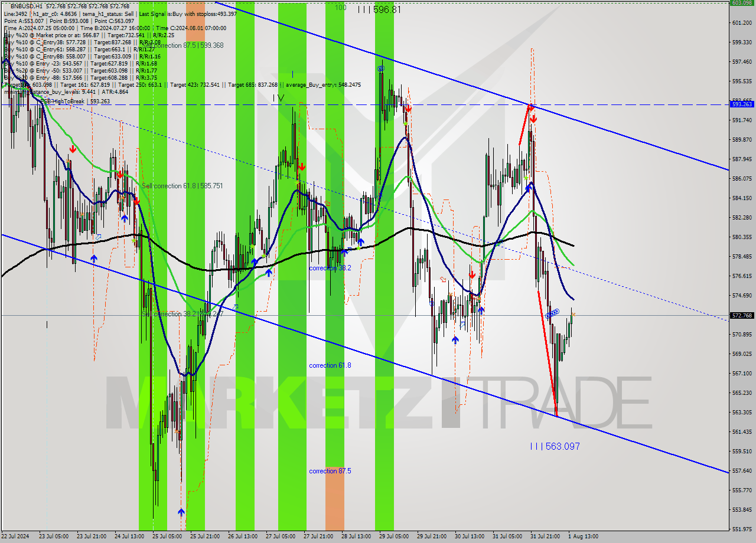This screenshot has width=756, height=543.
Task: Click the BNBUSD,H1 chart symbol title
Action: pos(26,6)
